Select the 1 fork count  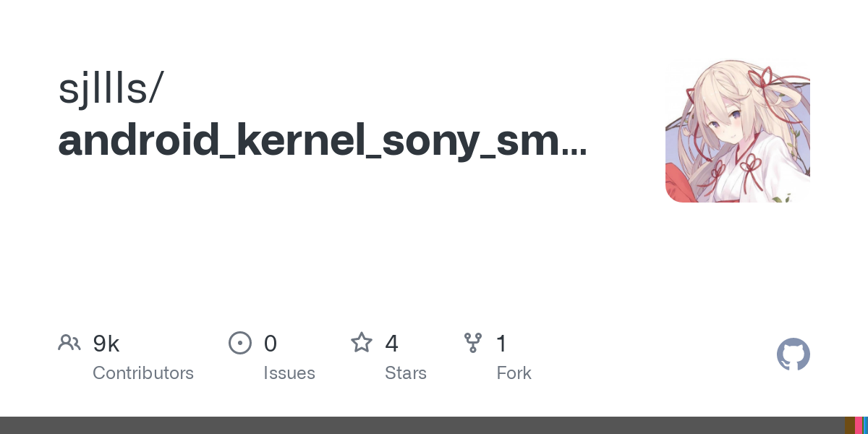pos(501,344)
